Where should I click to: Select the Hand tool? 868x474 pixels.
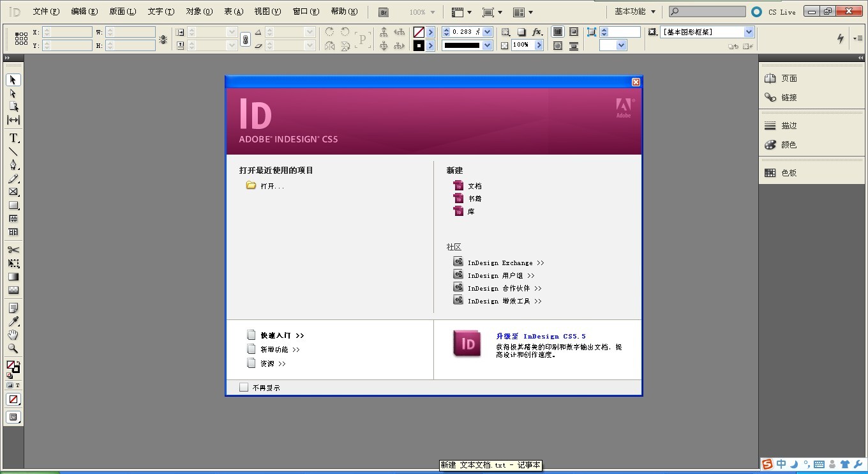(13, 335)
